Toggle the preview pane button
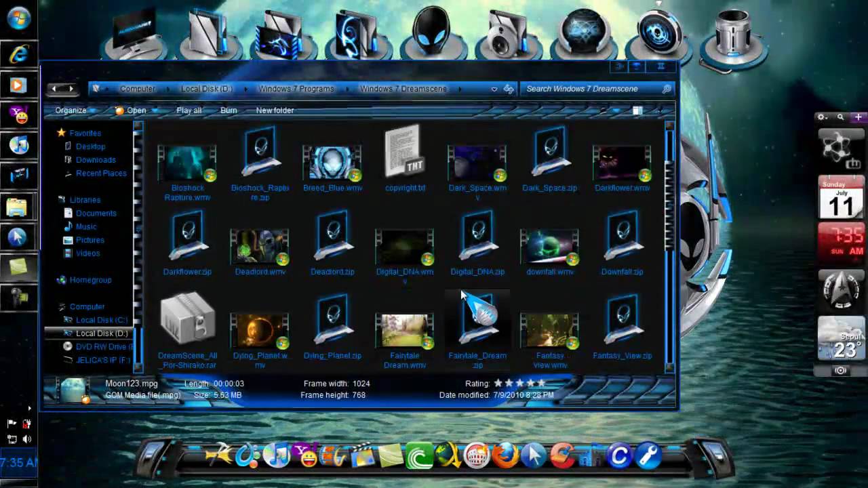Screen dimensions: 868x488 (637, 110)
